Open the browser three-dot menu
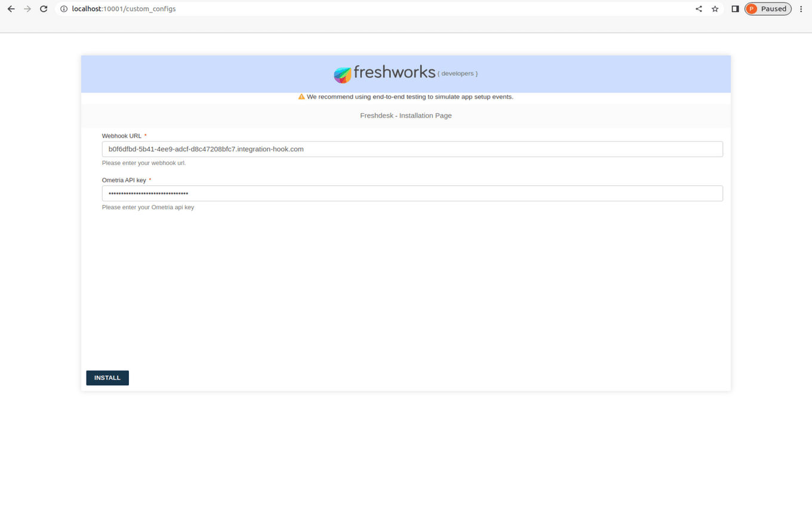812x508 pixels. pos(801,8)
